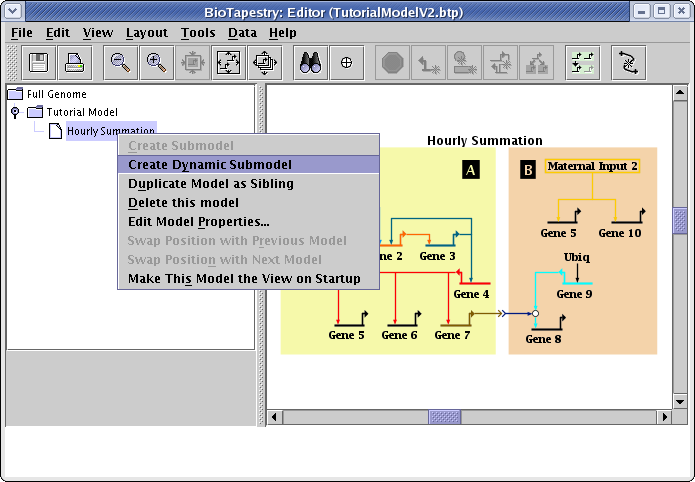Click the horizontal scrollbar right arrow
The height and width of the screenshot is (482, 695).
tap(664, 417)
